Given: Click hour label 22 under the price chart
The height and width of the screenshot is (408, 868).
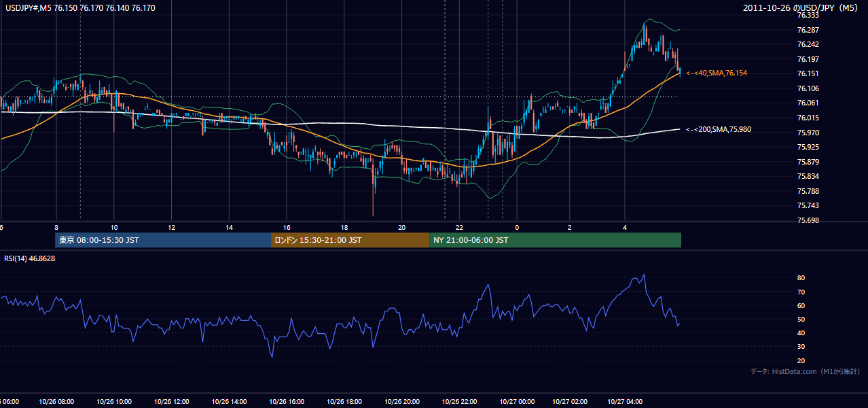Looking at the screenshot, I should 460,227.
